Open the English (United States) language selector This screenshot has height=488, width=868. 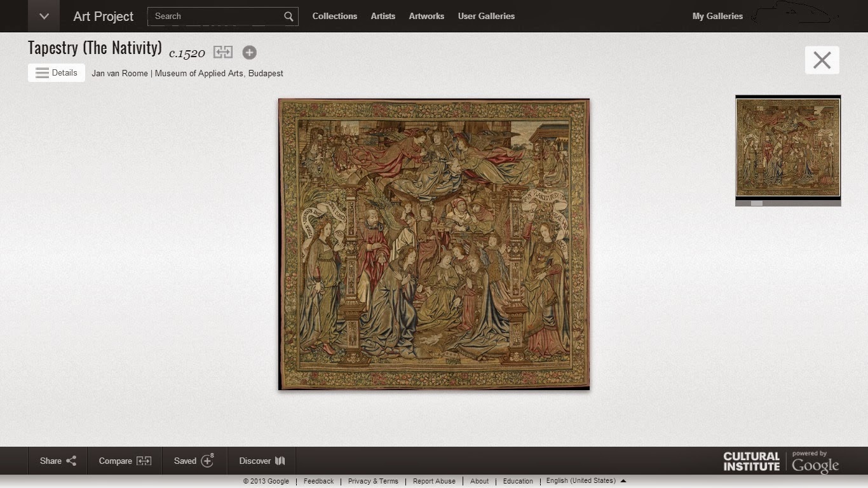(582, 480)
